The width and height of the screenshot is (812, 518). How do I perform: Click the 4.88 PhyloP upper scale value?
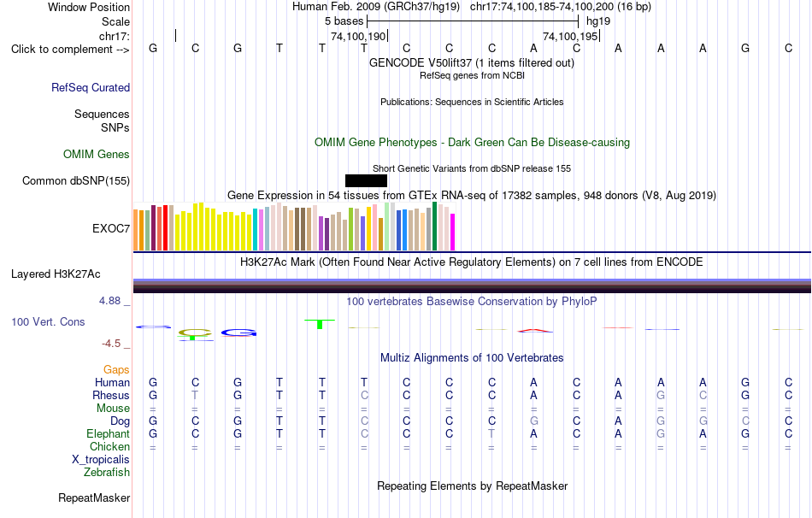click(109, 301)
